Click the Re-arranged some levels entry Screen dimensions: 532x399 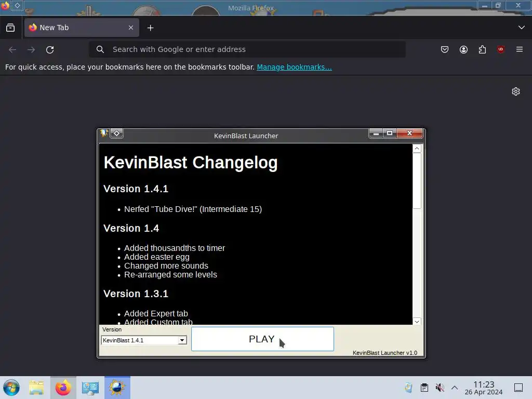click(x=170, y=274)
